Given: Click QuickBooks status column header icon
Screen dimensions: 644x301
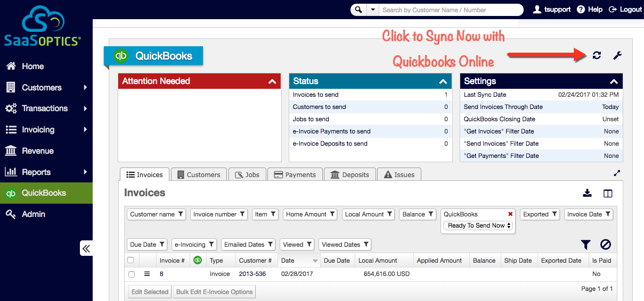Looking at the screenshot, I should pos(198,261).
